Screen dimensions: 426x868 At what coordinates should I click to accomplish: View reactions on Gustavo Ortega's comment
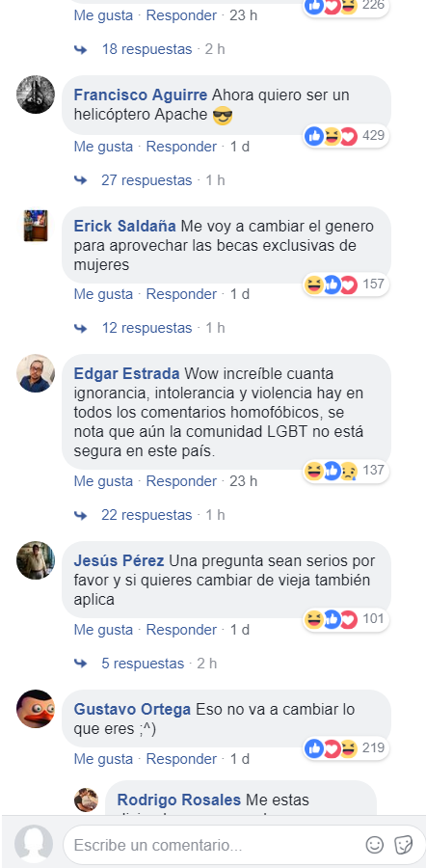[x=346, y=748]
